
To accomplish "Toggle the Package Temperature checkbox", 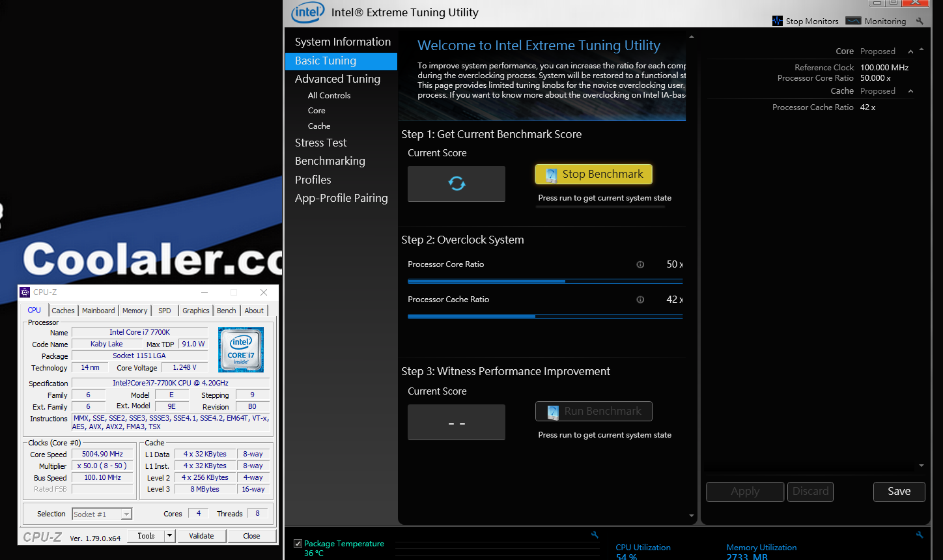I will tap(298, 544).
